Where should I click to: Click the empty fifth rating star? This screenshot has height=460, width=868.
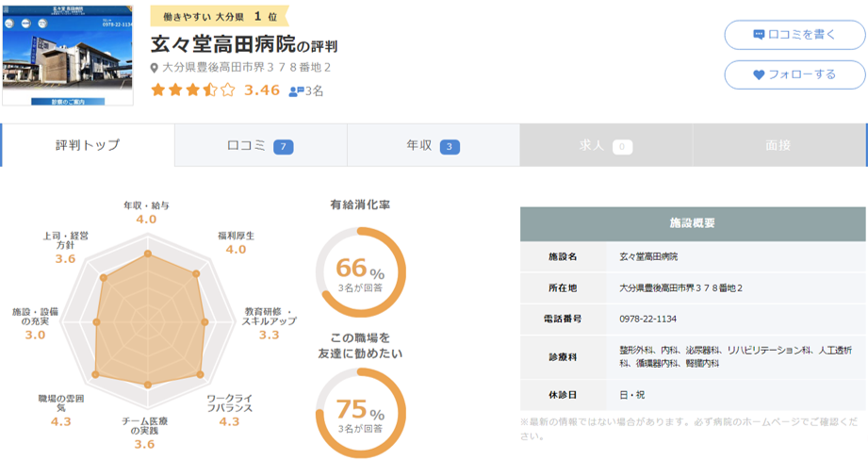227,90
